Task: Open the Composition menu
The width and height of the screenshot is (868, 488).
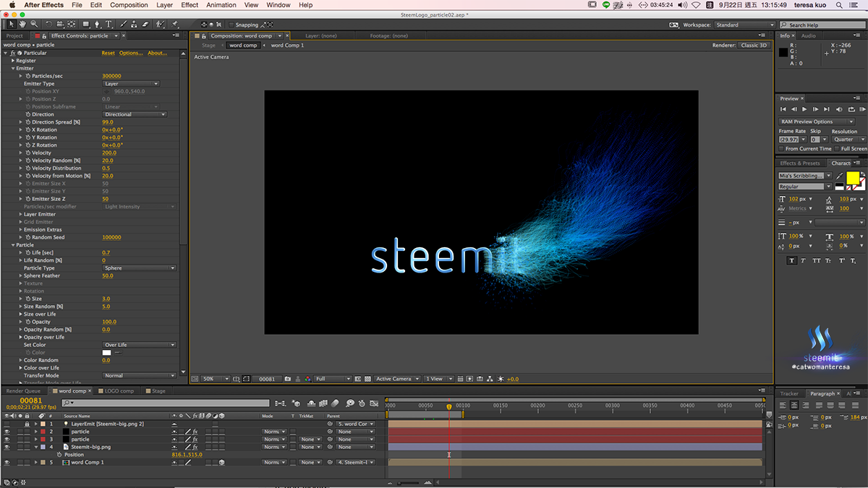Action: [x=129, y=5]
